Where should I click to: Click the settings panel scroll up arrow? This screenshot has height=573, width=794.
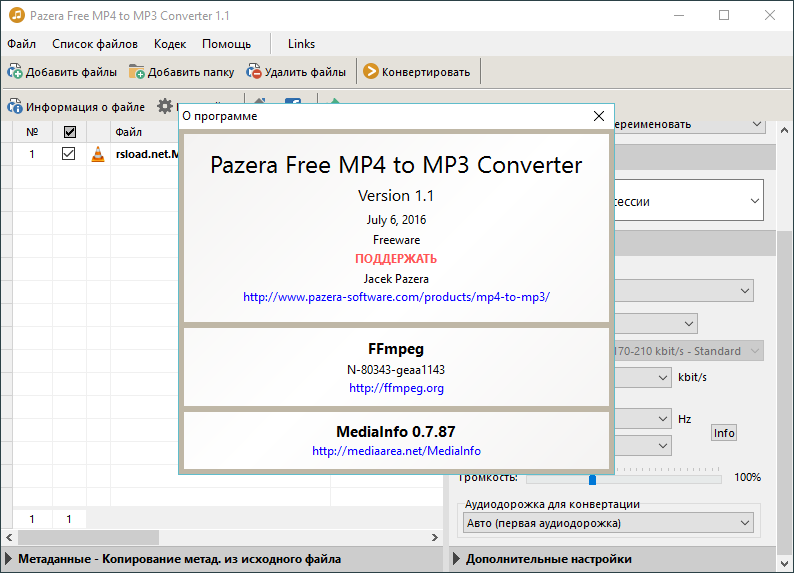click(784, 130)
